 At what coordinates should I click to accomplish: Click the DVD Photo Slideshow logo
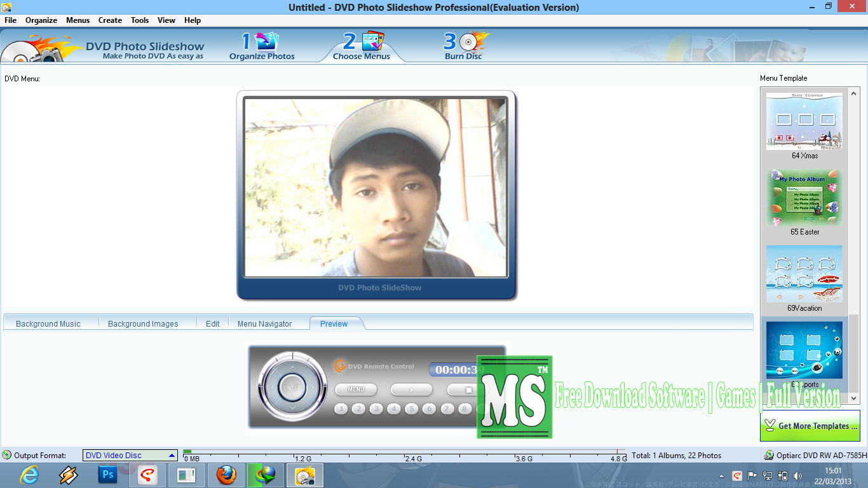pyautogui.click(x=104, y=50)
